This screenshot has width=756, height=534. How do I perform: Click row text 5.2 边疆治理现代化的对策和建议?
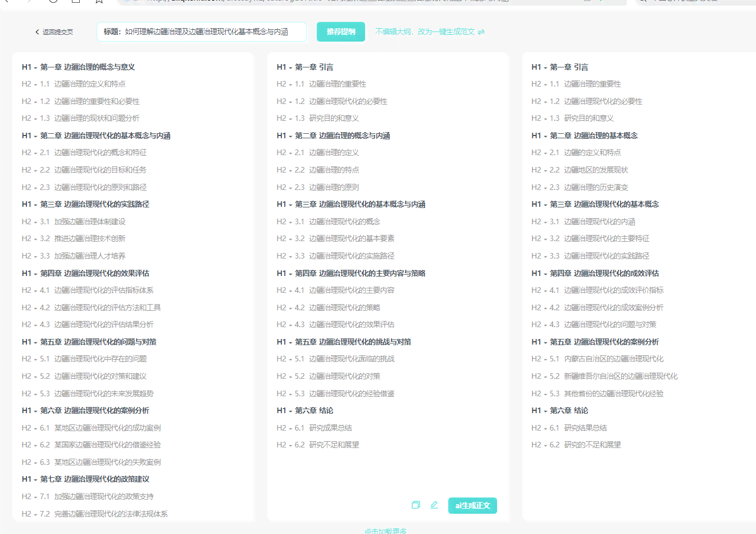93,377
